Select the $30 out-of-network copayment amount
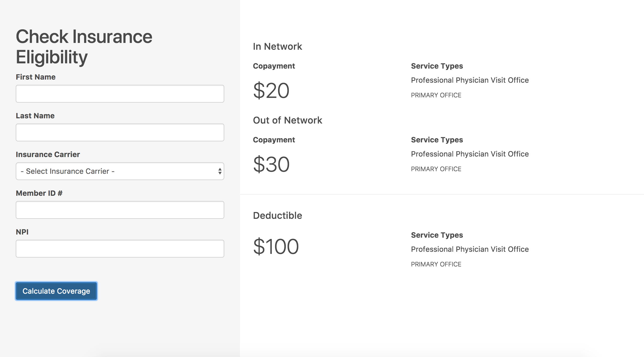Image resolution: width=644 pixels, height=357 pixels. coord(271,164)
